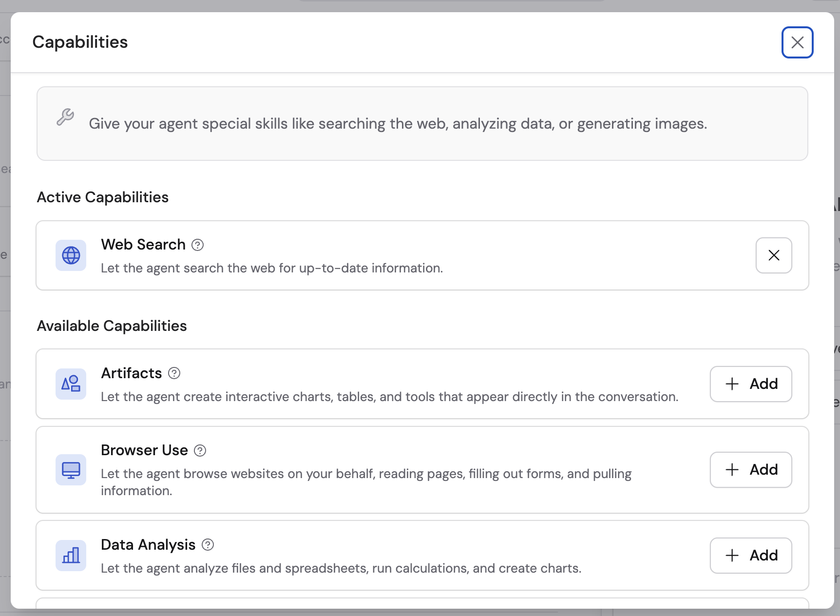Click the Artifacts capability icon
840x616 pixels.
71,384
